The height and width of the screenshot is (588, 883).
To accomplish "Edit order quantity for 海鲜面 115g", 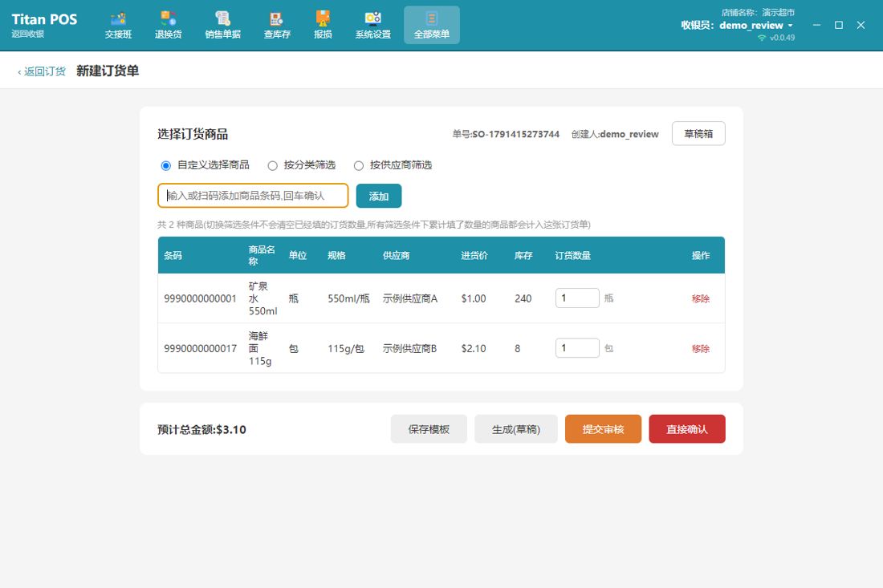I will (577, 347).
